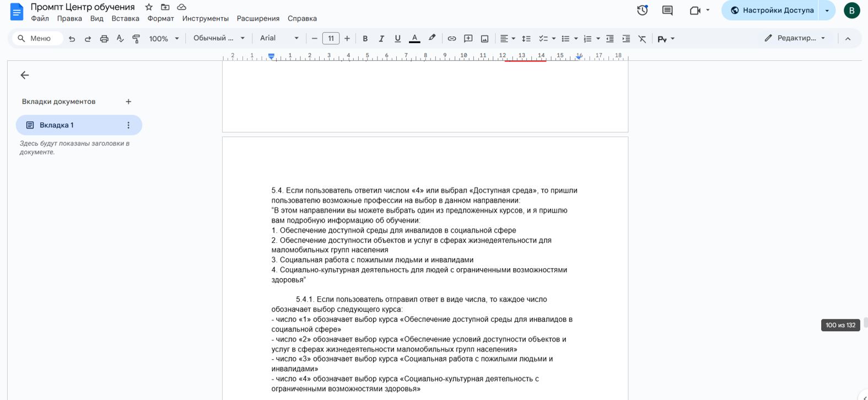Decrease font size
The width and height of the screenshot is (868, 400).
pos(314,39)
